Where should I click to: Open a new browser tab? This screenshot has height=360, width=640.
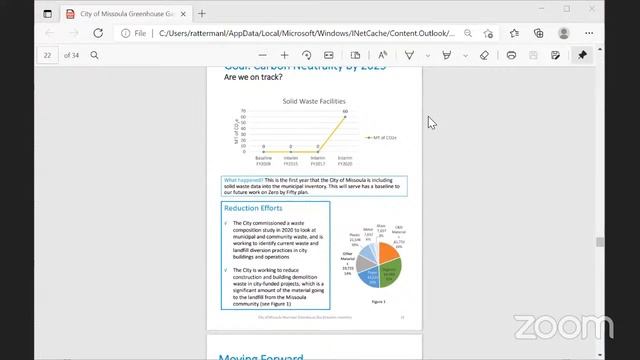[202, 14]
